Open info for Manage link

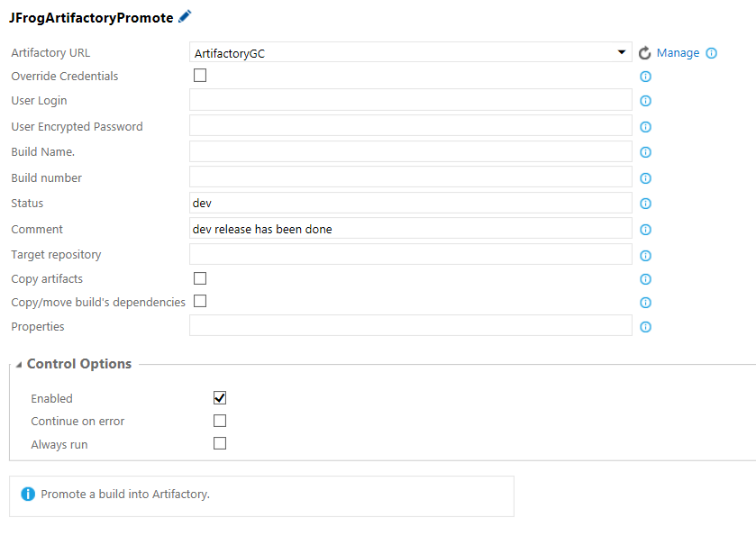pyautogui.click(x=712, y=53)
